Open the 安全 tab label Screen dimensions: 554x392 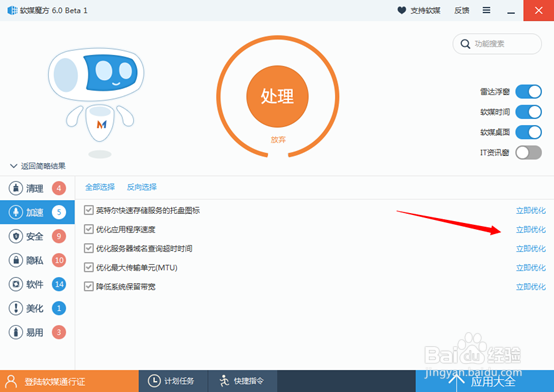tap(35, 236)
